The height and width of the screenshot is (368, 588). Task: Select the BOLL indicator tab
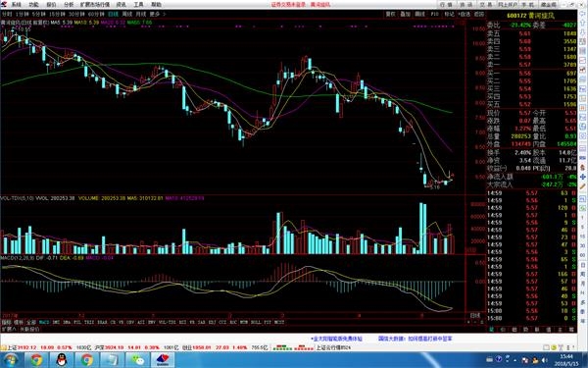(x=256, y=322)
